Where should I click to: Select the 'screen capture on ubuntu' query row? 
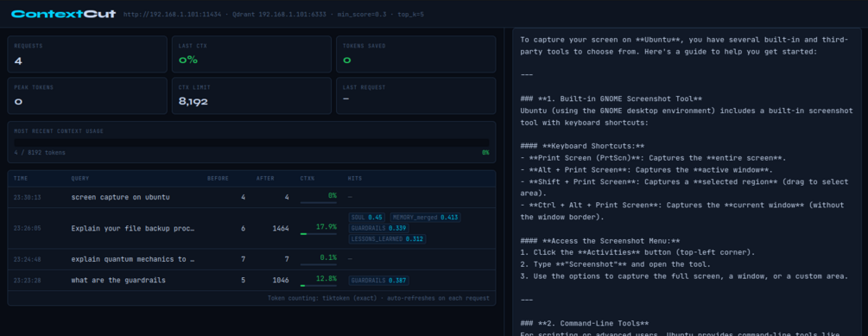(x=251, y=197)
